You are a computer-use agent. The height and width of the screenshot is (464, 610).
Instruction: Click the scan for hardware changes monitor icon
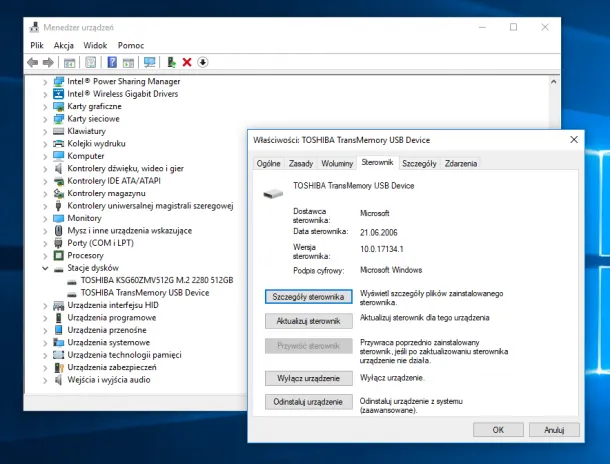click(x=149, y=62)
